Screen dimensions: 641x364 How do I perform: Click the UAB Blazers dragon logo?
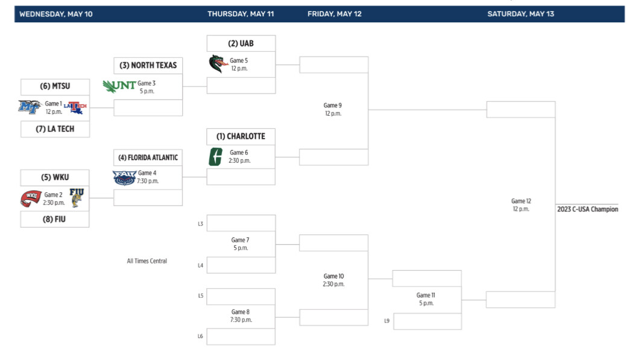pos(217,64)
